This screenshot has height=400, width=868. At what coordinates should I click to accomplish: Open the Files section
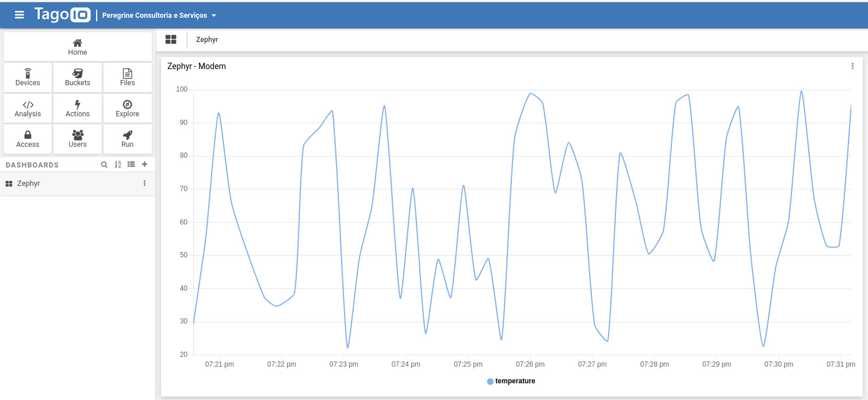point(127,78)
